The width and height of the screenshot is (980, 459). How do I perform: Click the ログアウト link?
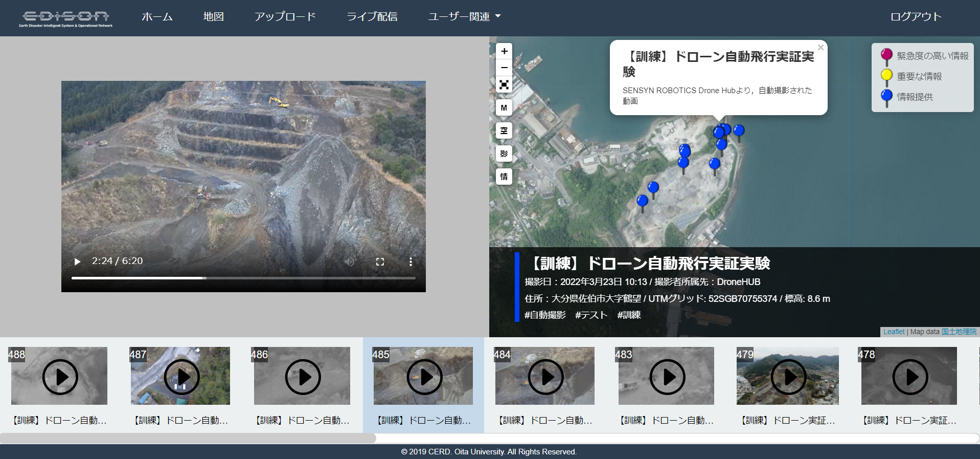916,17
